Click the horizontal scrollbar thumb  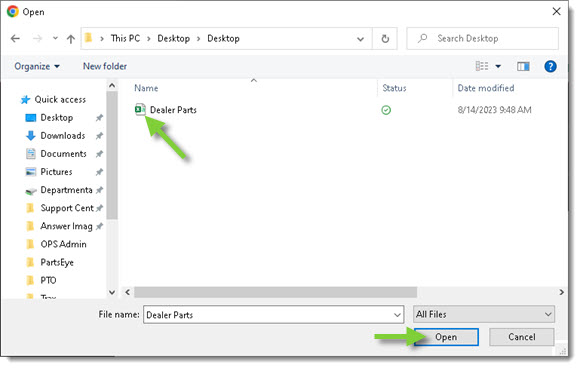(275, 292)
